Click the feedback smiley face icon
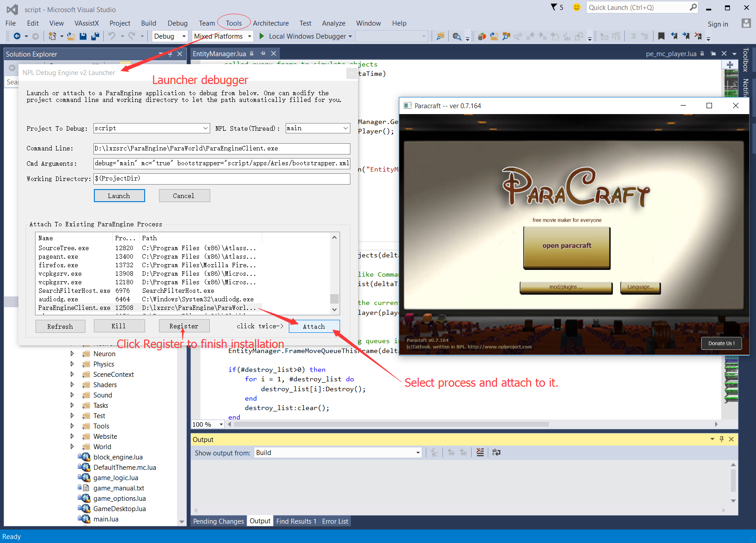 (577, 7)
